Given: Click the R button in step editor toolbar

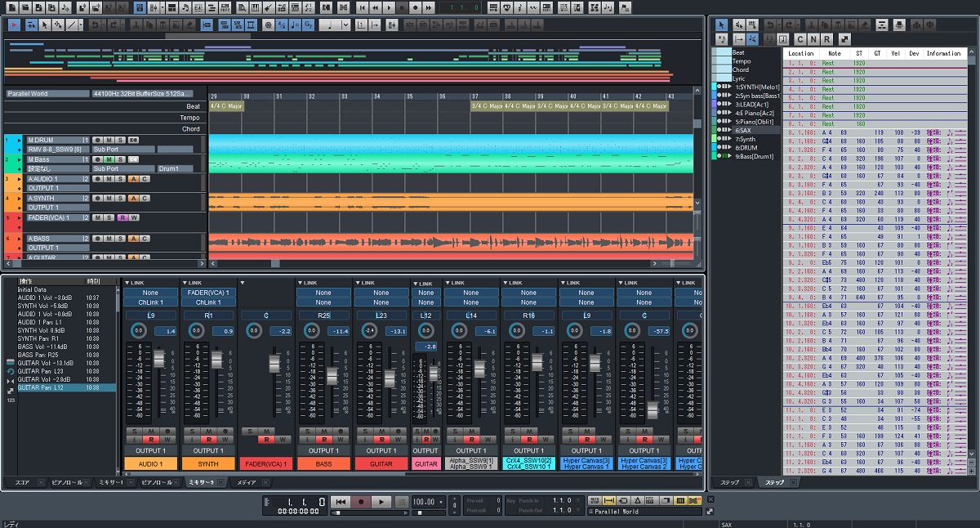Looking at the screenshot, I should pos(826,39).
